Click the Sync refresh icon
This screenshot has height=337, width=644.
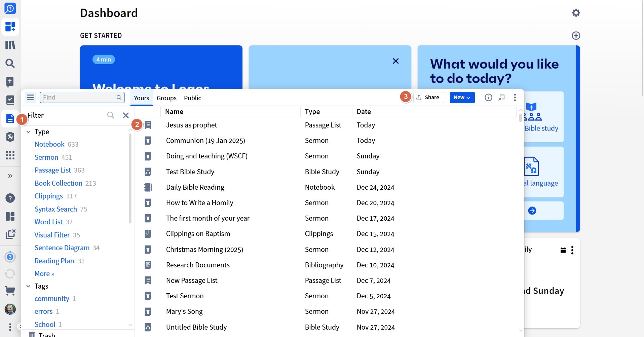(x=10, y=274)
